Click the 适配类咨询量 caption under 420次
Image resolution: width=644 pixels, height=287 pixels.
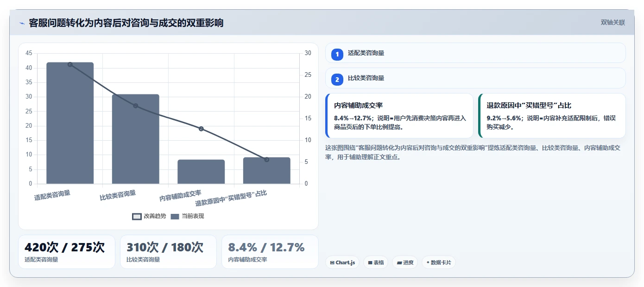click(x=41, y=260)
